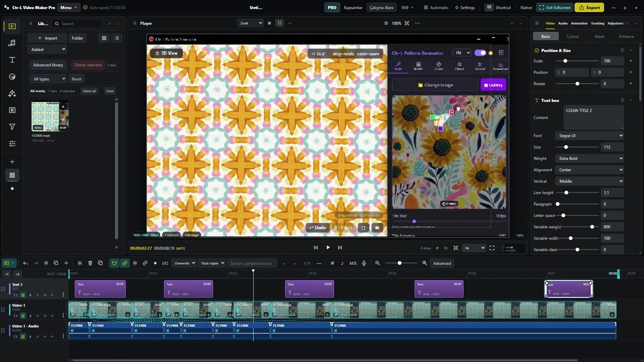Switch to the Tracking properties tab

point(597,23)
